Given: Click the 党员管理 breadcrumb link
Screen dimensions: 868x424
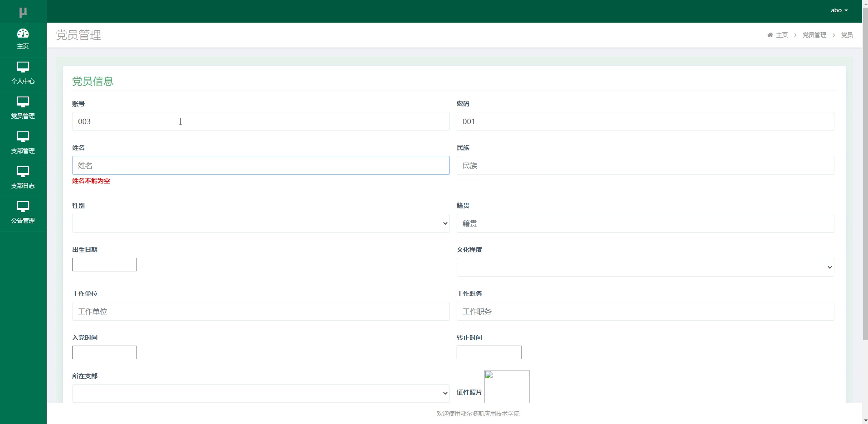Looking at the screenshot, I should 814,35.
